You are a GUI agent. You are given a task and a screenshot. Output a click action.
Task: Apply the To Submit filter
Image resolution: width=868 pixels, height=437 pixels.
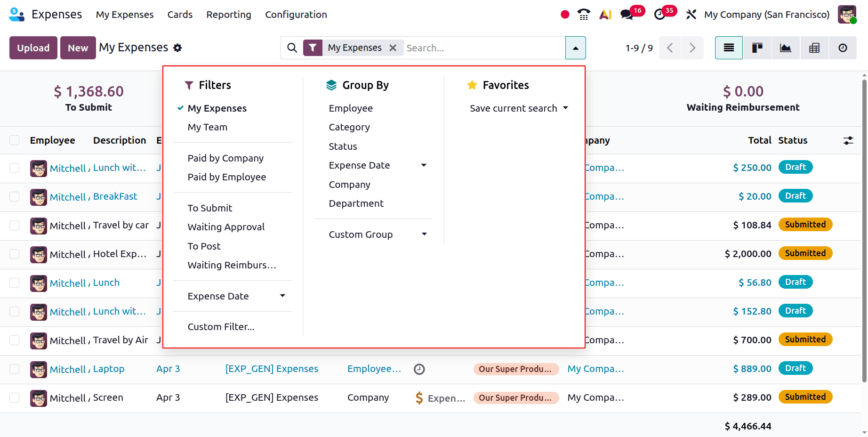tap(210, 208)
